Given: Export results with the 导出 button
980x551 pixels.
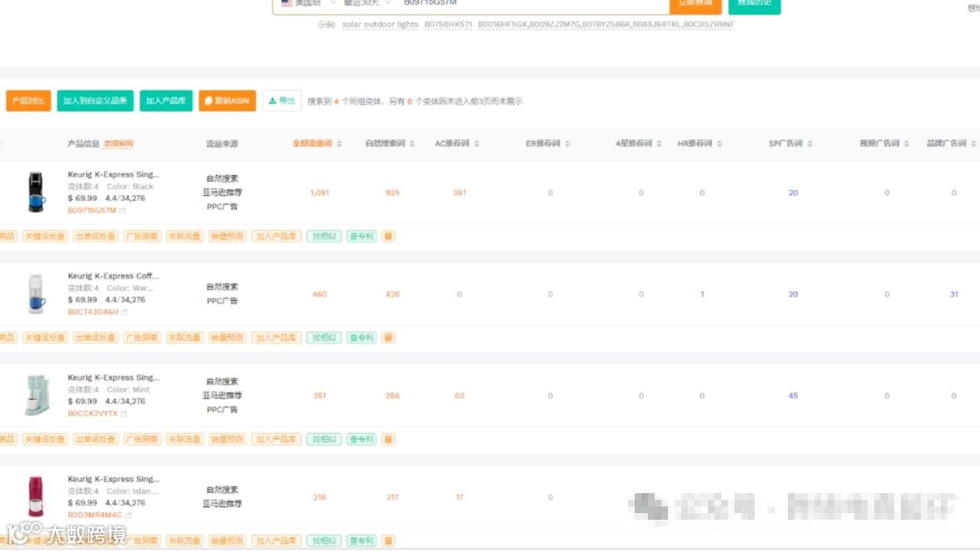Looking at the screenshot, I should pos(281,101).
